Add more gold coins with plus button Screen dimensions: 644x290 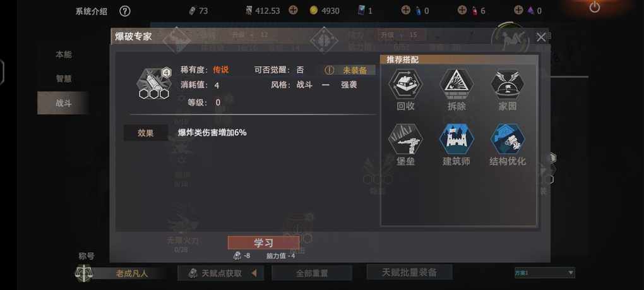pos(293,10)
